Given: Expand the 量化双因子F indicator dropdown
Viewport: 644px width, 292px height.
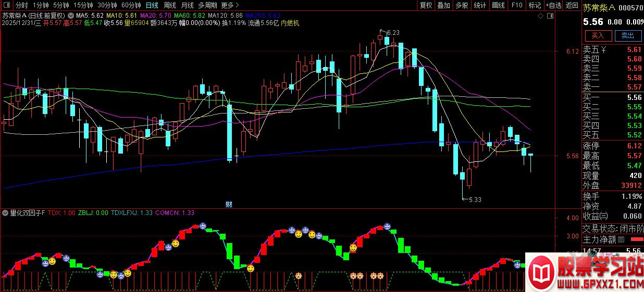Looking at the screenshot, I should pos(5,213).
